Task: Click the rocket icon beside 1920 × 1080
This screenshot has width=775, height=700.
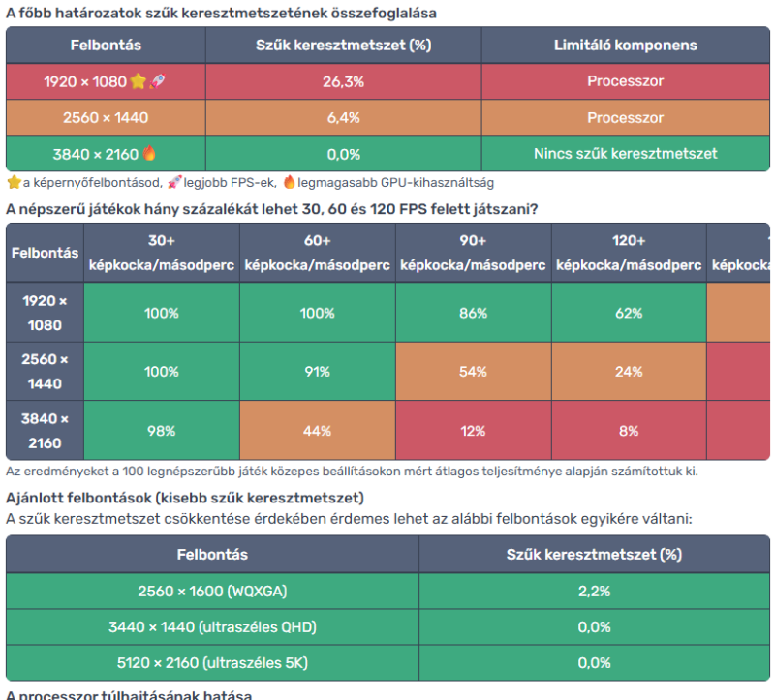Action: point(158,81)
